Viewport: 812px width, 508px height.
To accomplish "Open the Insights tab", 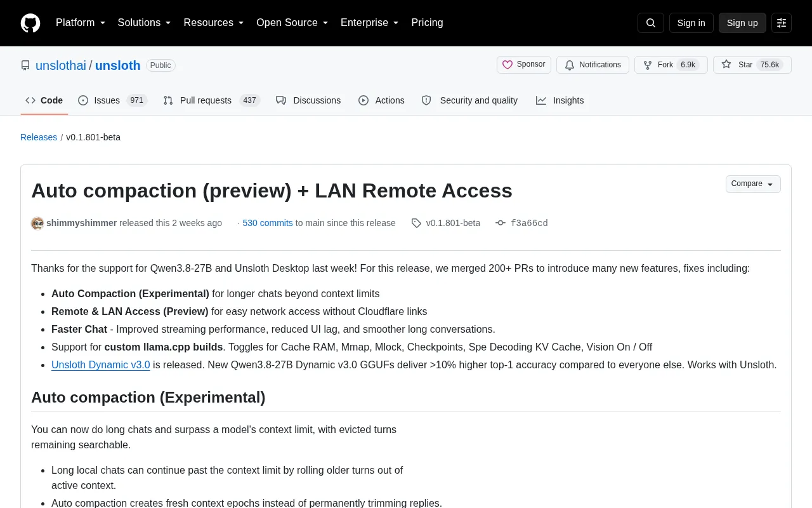I will tap(560, 100).
